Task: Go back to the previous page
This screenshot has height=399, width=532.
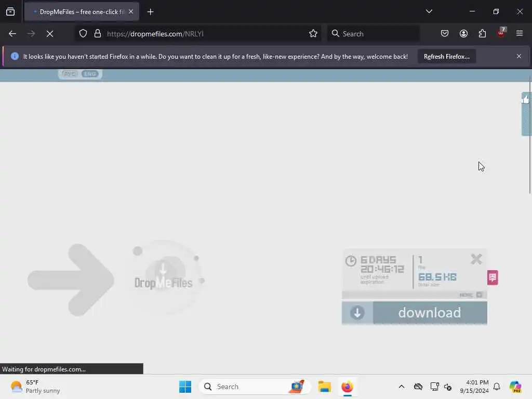Action: point(12,34)
